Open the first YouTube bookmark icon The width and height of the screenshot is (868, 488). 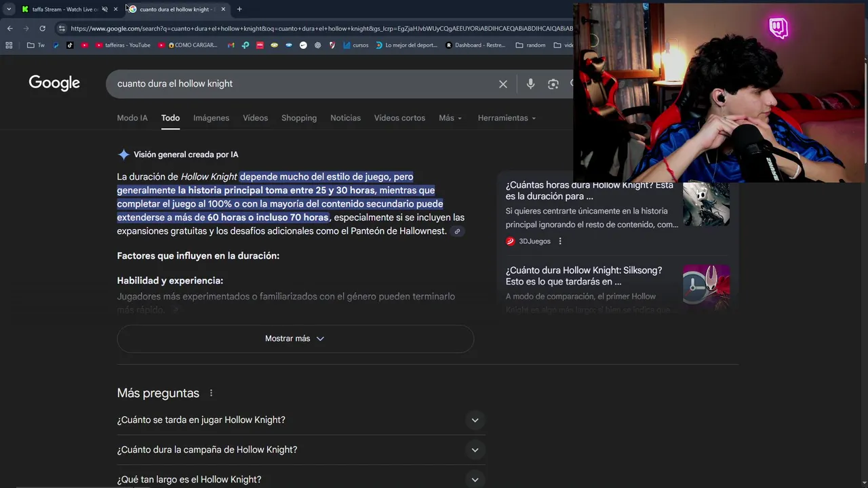pos(84,45)
